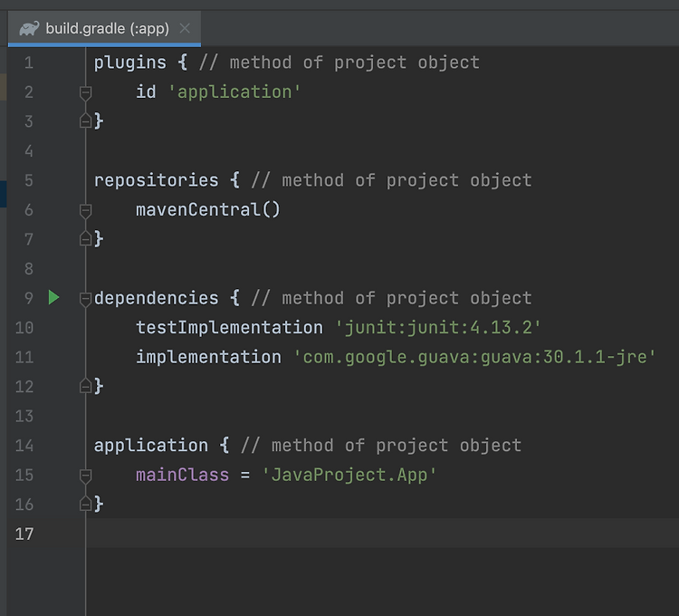Click the testImplementation keyword
The width and height of the screenshot is (679, 616).
230,328
